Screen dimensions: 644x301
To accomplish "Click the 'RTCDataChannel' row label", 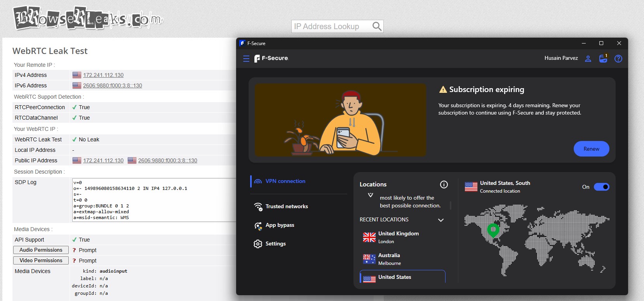I will tap(36, 118).
